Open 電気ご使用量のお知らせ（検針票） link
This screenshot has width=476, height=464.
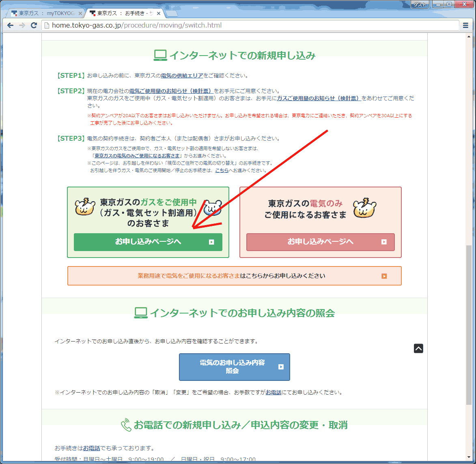[x=171, y=91]
